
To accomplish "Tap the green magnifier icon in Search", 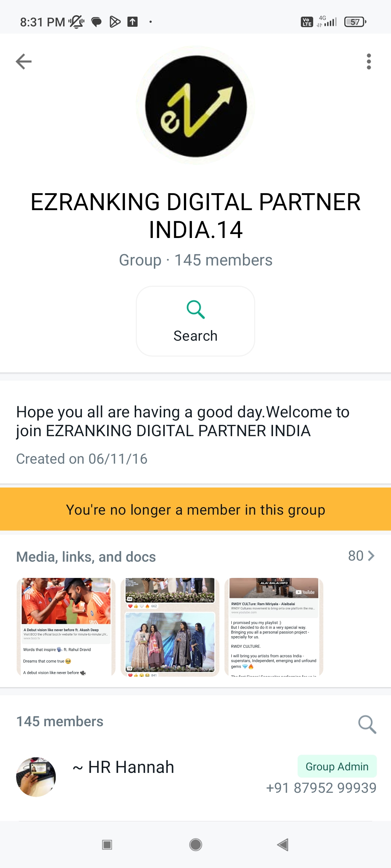I will 195,309.
